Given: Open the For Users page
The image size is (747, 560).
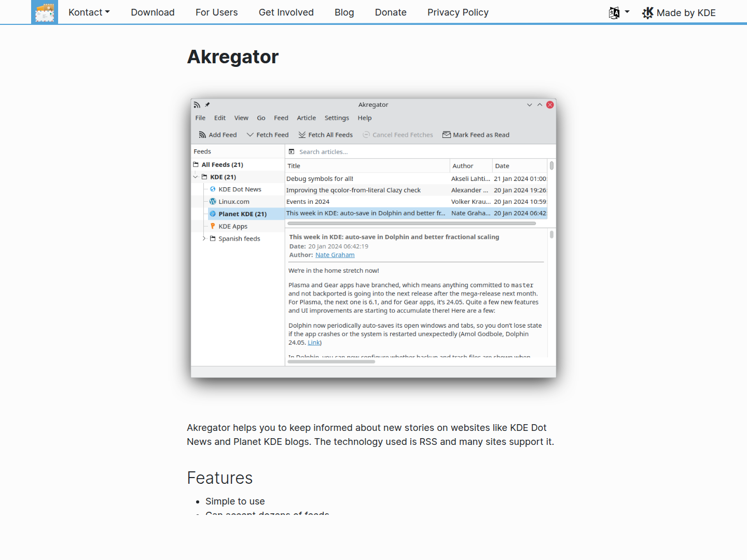Looking at the screenshot, I should click(216, 12).
